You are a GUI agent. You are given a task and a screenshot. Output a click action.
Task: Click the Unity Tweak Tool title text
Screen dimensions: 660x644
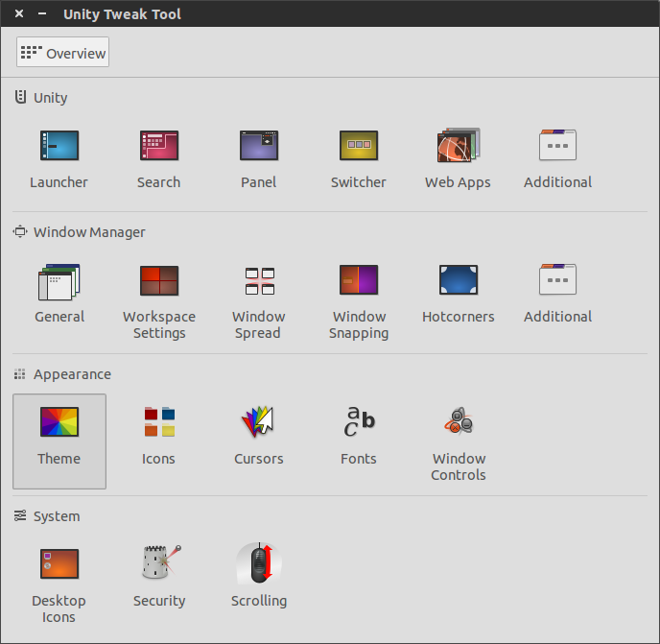point(122,14)
